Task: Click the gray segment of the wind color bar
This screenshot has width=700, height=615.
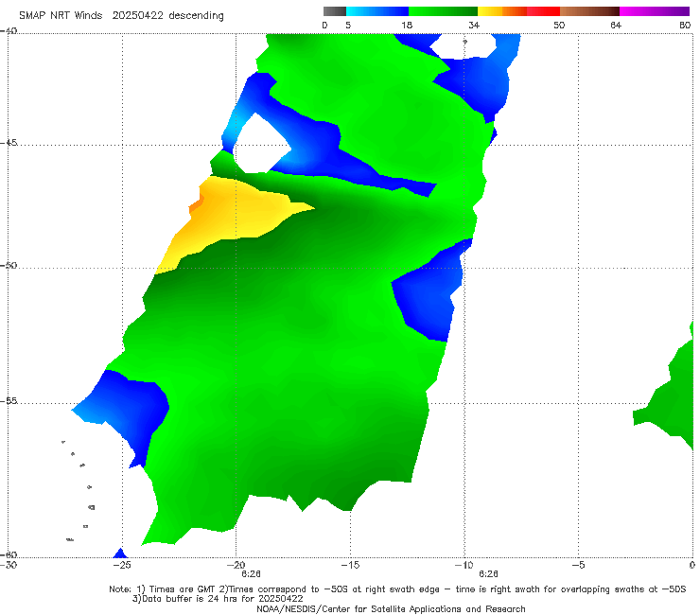Action: [334, 11]
